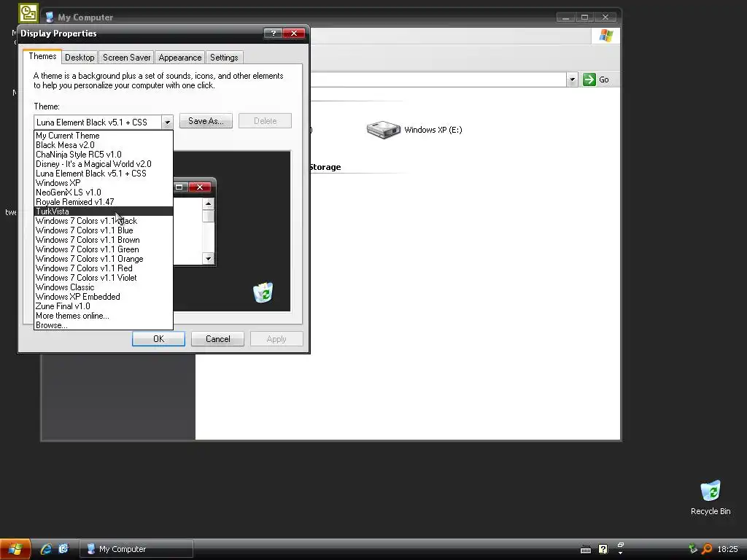747x560 pixels.
Task: Click the help icon in the taskbar tray
Action: click(603, 549)
